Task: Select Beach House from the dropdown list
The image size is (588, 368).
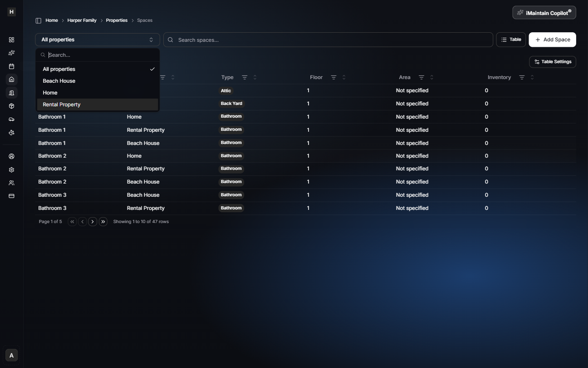Action: [x=59, y=80]
